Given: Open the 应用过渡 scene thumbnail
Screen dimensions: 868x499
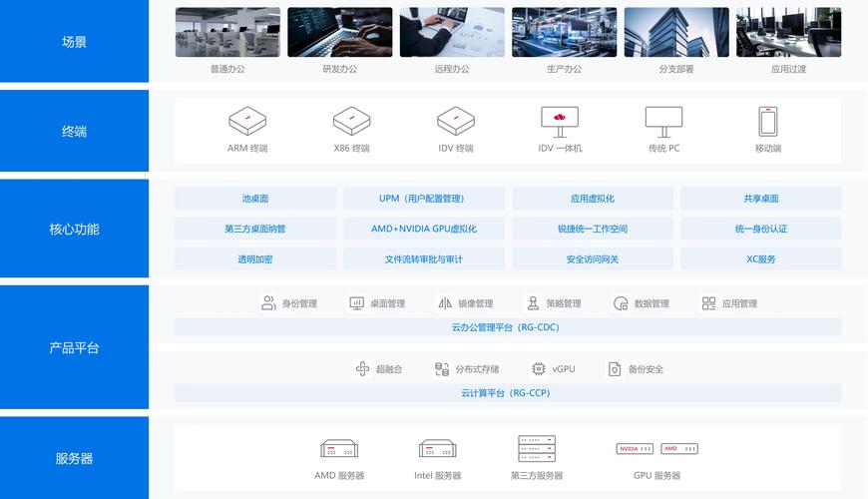Looking at the screenshot, I should tap(789, 32).
